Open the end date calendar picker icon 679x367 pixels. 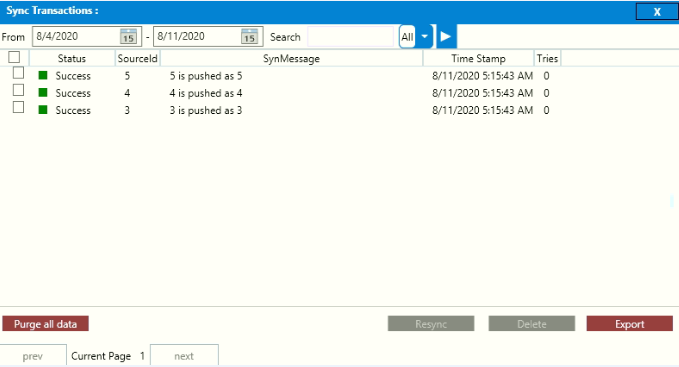click(249, 36)
